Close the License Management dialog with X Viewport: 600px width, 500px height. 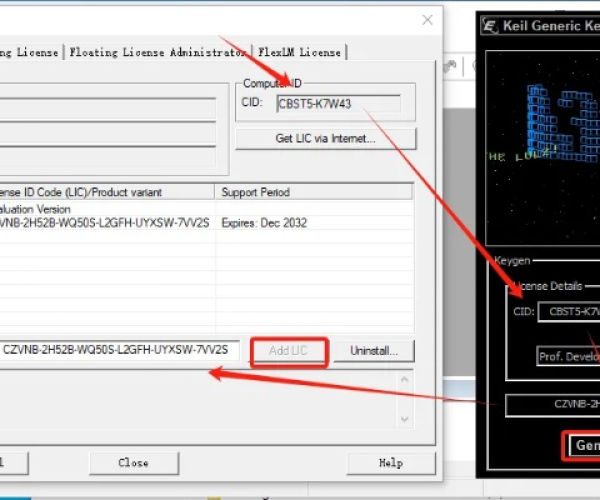coord(427,19)
